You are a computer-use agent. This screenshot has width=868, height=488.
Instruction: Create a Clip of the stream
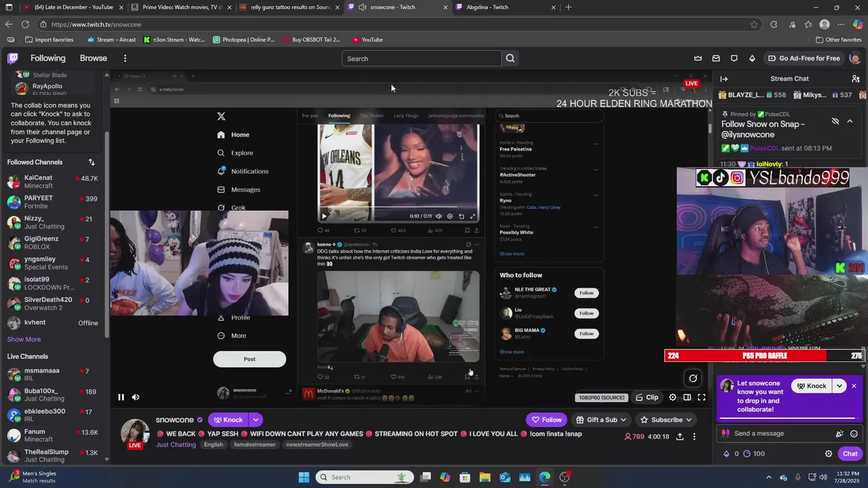pos(646,397)
